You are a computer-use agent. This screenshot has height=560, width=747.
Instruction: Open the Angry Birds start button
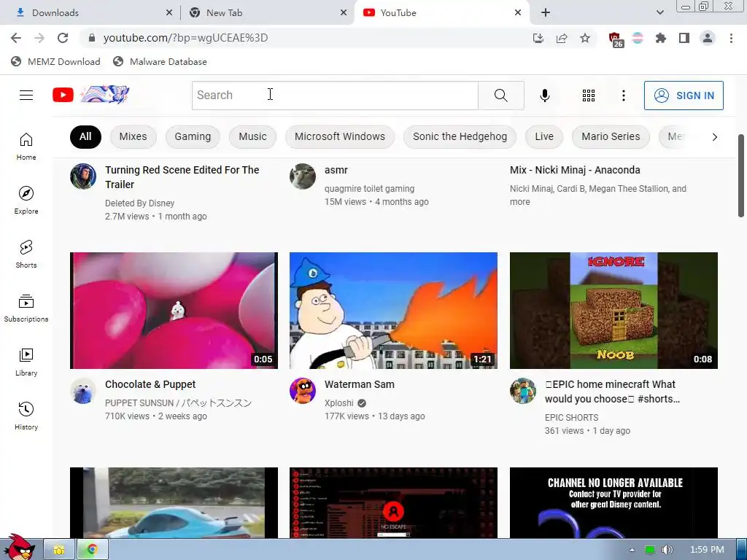pyautogui.click(x=18, y=548)
